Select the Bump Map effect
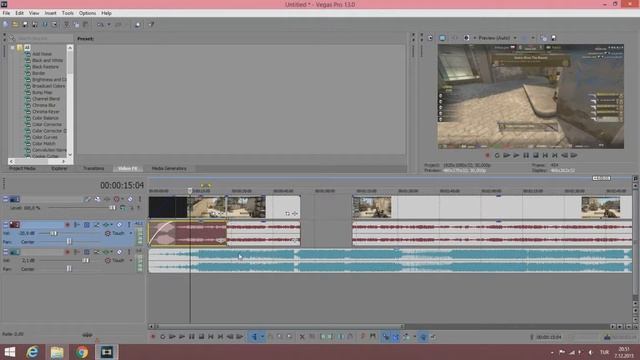The height and width of the screenshot is (360, 640). click(x=42, y=92)
